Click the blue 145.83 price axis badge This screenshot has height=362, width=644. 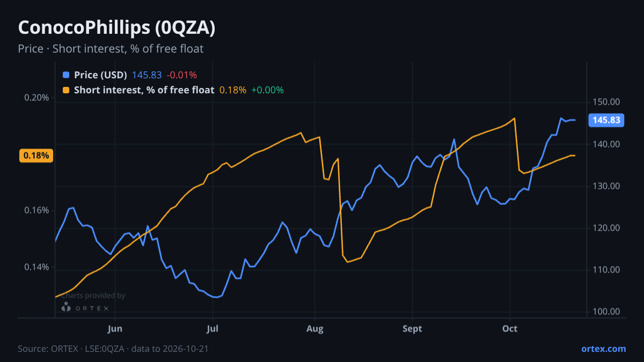click(606, 120)
